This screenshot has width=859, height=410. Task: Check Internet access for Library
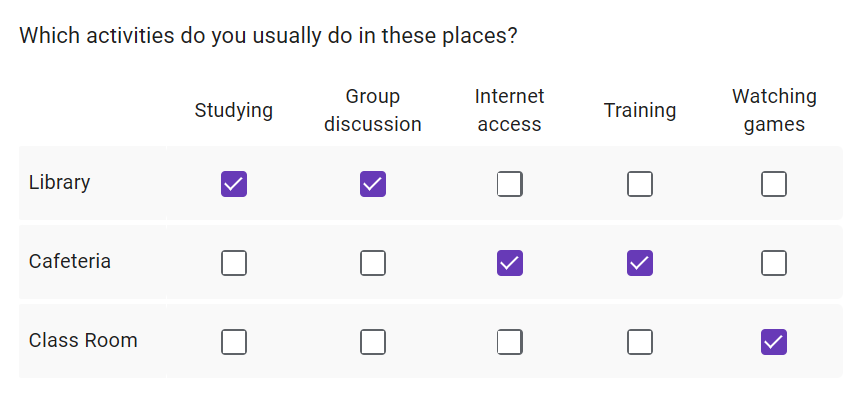pyautogui.click(x=510, y=184)
